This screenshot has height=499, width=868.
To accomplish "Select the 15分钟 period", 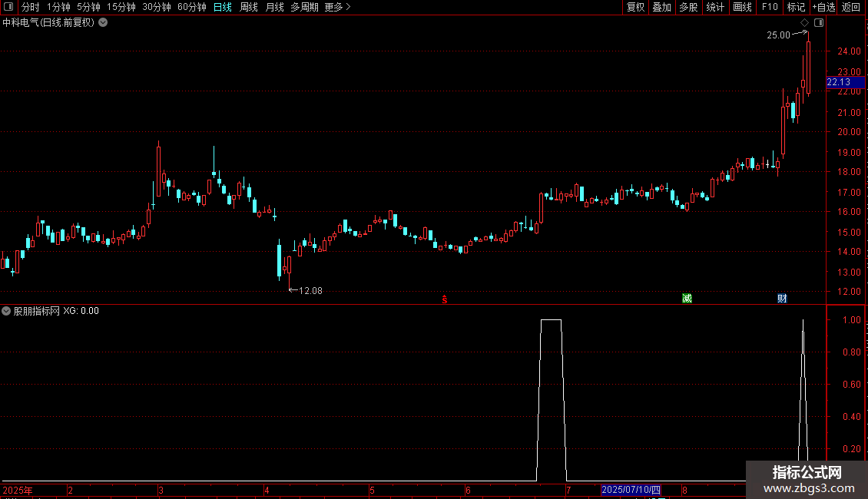I will click(x=121, y=7).
